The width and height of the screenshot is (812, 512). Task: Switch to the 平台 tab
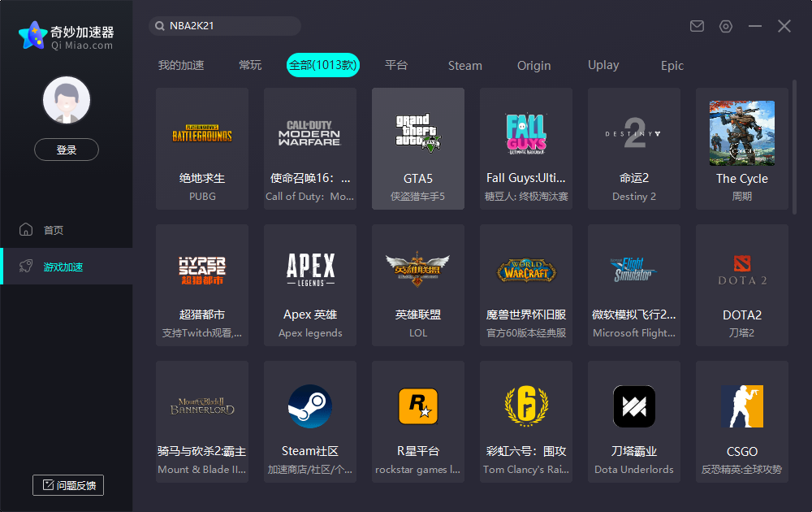pos(396,65)
